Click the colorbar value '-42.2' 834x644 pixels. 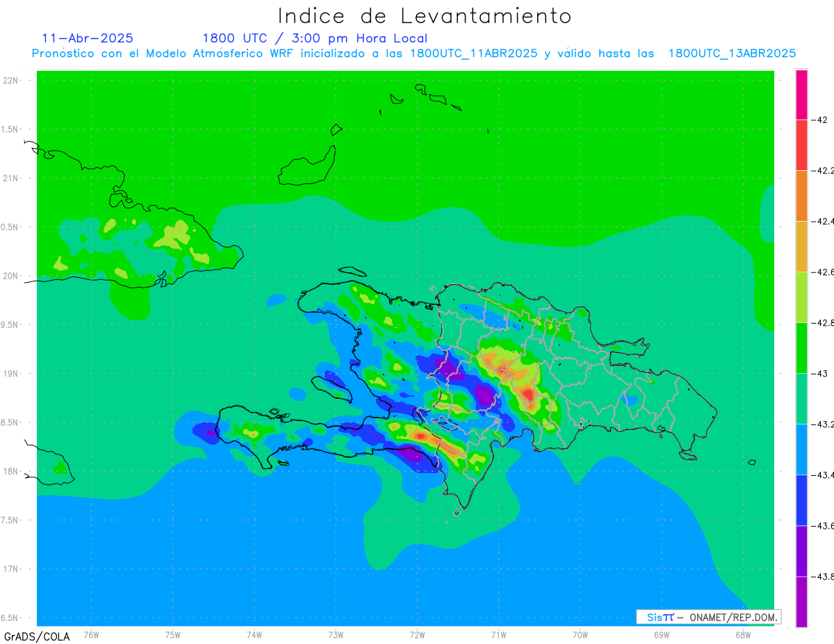click(823, 170)
